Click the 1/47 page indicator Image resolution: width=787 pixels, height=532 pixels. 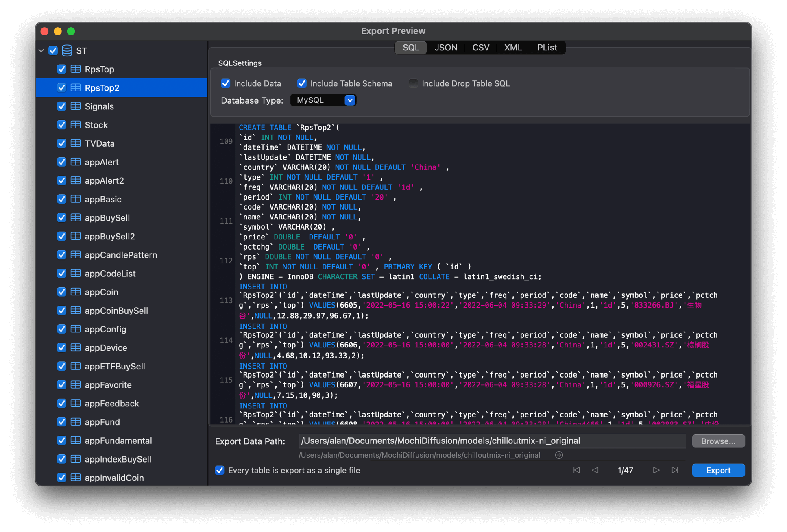click(625, 470)
